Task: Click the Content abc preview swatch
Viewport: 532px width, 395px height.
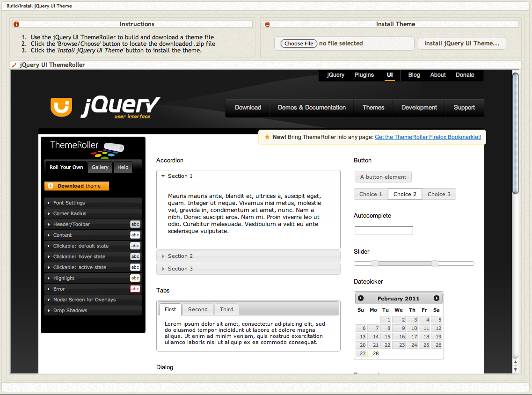Action: tap(135, 235)
